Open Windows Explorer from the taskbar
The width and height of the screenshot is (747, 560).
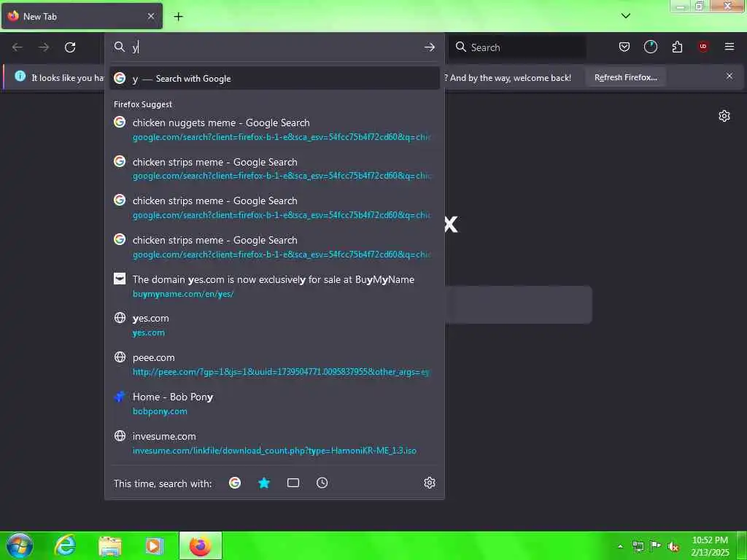tap(110, 546)
